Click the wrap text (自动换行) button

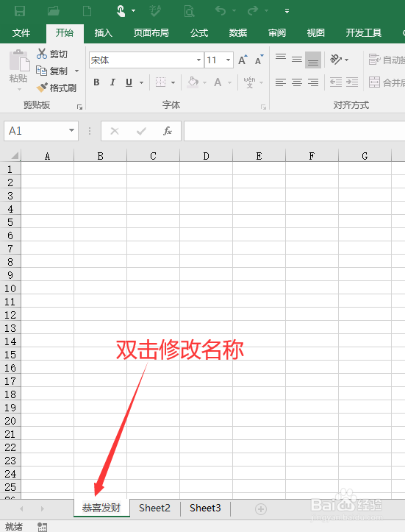point(387,60)
